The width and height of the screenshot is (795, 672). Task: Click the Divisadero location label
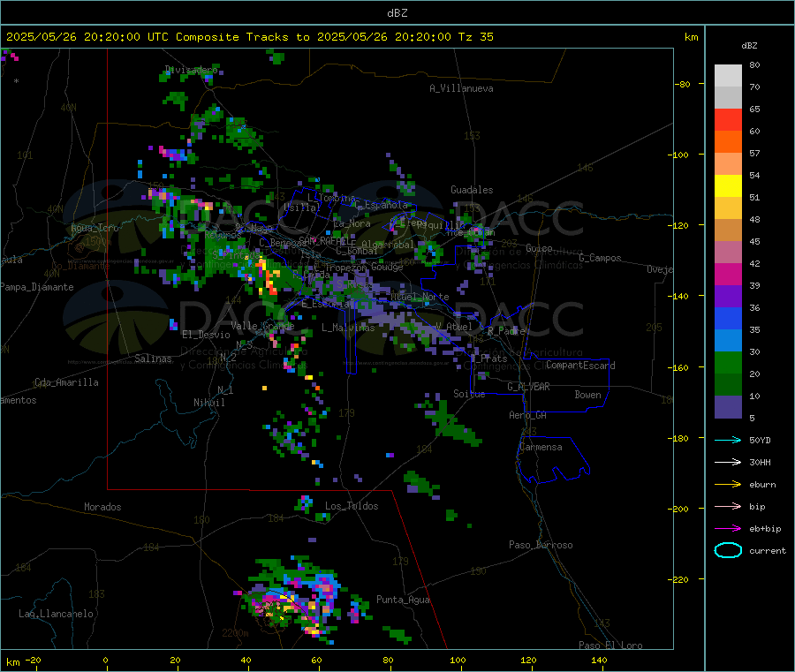(191, 70)
